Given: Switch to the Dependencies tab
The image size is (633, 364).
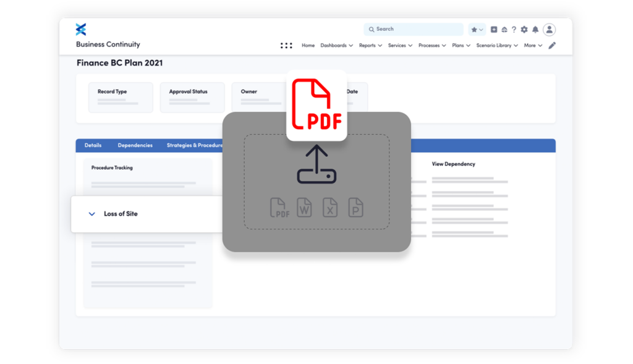Looking at the screenshot, I should point(135,145).
